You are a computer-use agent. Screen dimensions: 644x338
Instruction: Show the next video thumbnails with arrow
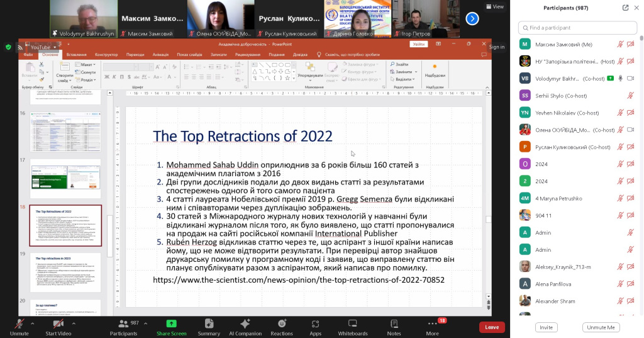coord(472,18)
